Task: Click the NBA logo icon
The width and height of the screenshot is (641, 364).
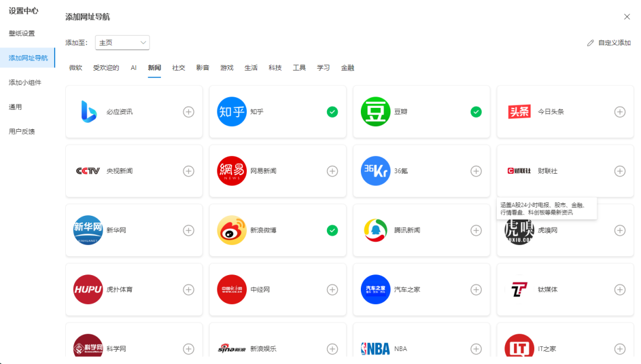Action: (x=375, y=349)
